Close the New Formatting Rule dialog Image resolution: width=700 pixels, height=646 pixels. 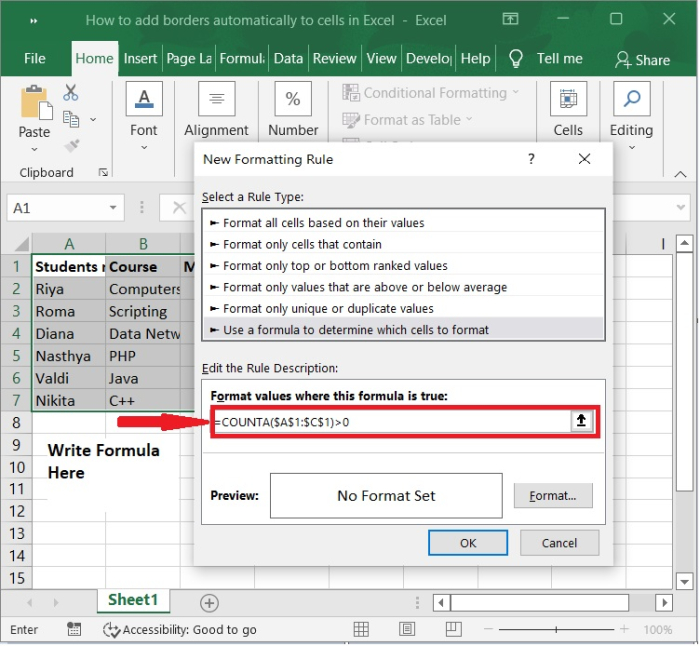[x=584, y=159]
